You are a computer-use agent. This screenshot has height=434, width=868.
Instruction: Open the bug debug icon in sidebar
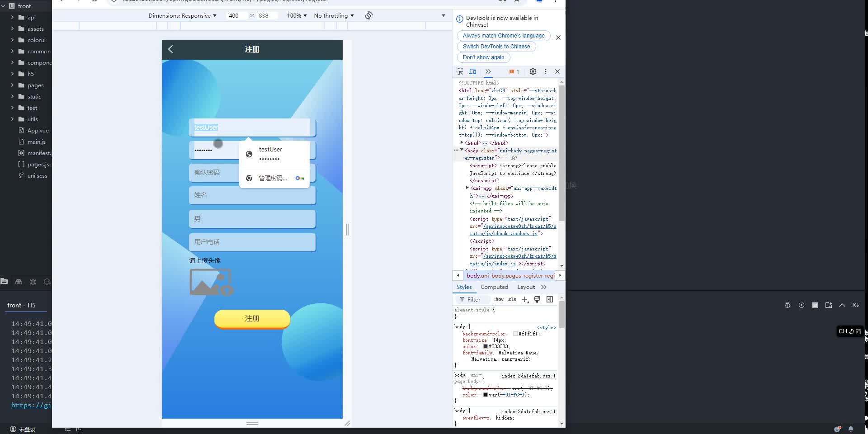(33, 281)
